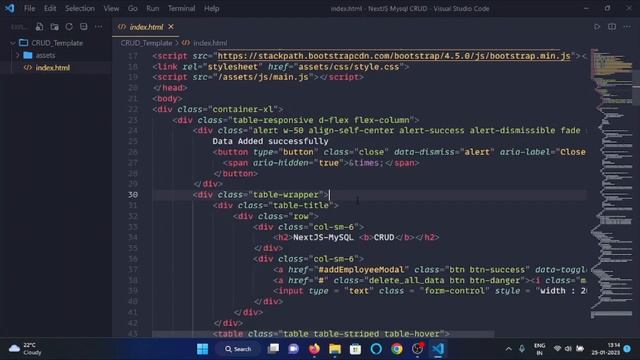Click line number 30 in the gutter
The image size is (640, 360).
[x=133, y=195]
